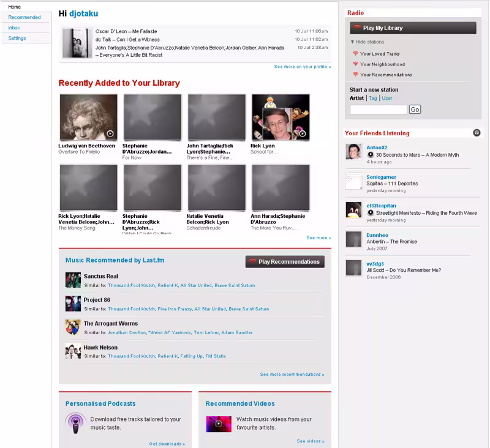490x448 pixels.
Task: Click The Arrogant Worms artist thumbnail
Action: coord(73,327)
